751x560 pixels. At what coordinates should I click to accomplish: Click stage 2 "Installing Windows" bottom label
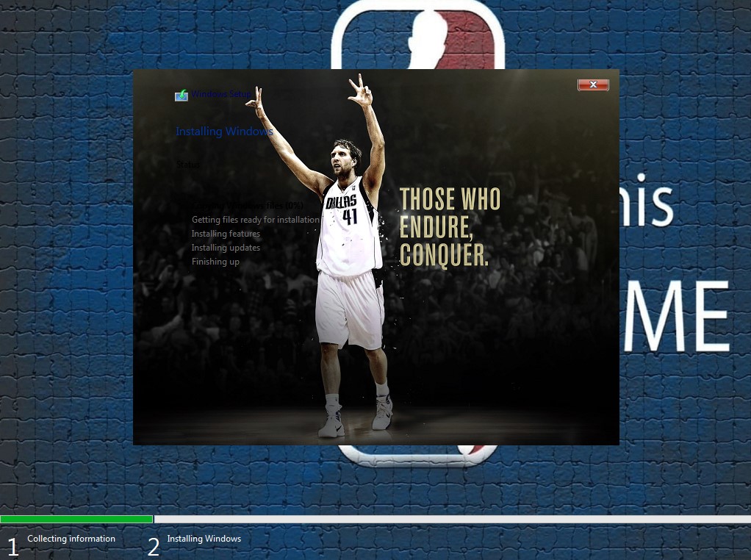[x=204, y=539]
